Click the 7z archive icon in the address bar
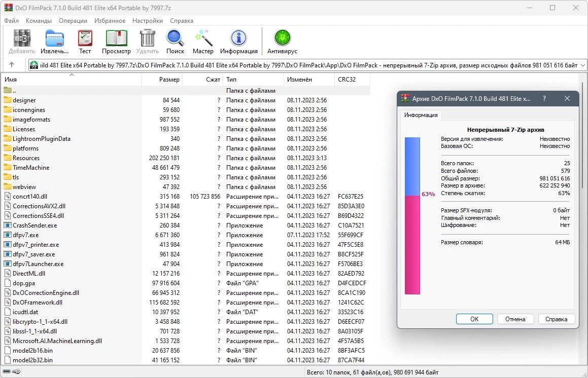 (x=34, y=65)
